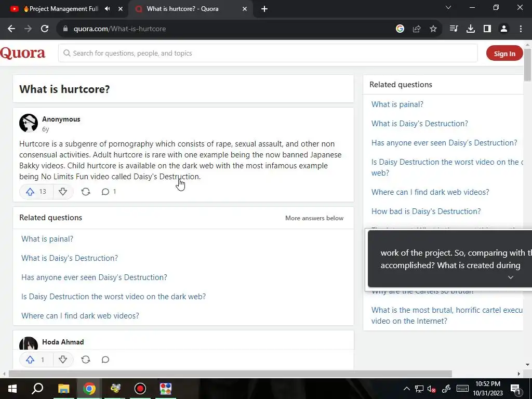Click the right scroll arrow of horizontal scrollbar
Image resolution: width=532 pixels, height=399 pixels.
pyautogui.click(x=519, y=374)
